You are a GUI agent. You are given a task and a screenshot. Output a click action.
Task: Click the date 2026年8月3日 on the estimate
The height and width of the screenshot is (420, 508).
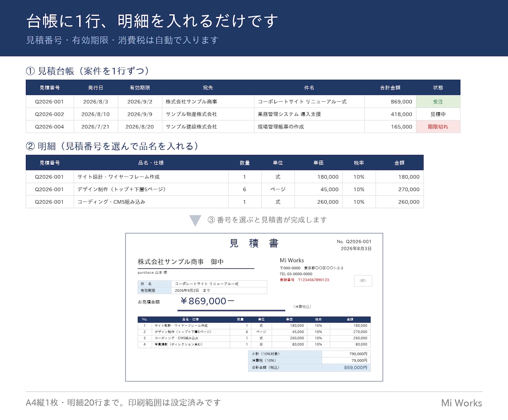[x=356, y=249]
